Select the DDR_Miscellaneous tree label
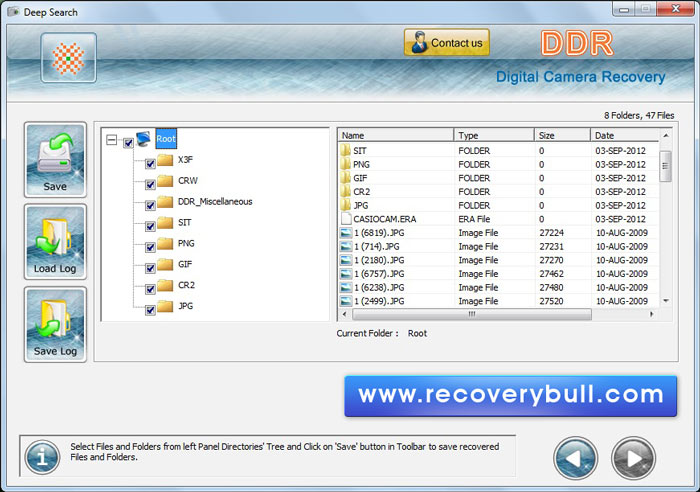The image size is (700, 492). coord(215,202)
